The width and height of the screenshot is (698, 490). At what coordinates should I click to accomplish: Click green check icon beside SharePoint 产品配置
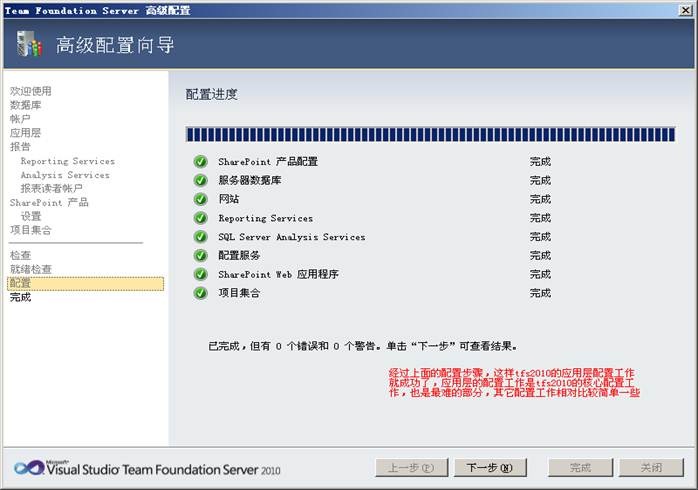click(x=201, y=162)
